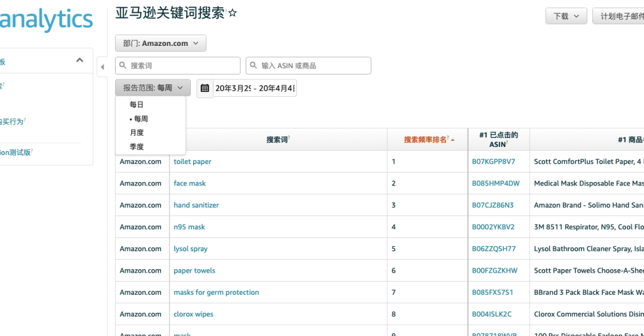Open ASIN link B085HMP4DW
The height and width of the screenshot is (336, 644).
[x=496, y=183]
